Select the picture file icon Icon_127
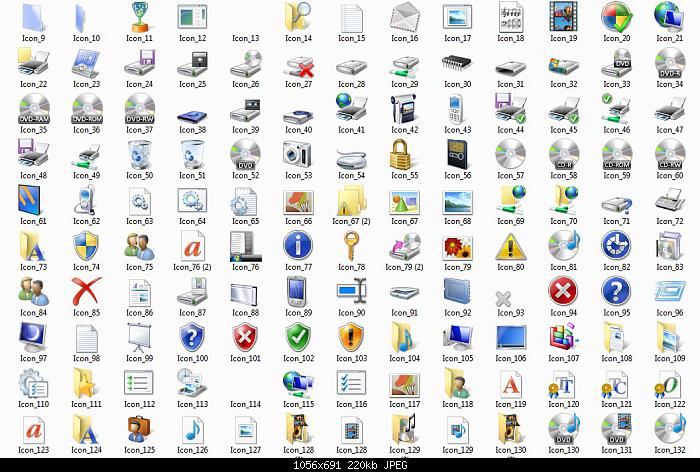 coord(246,430)
